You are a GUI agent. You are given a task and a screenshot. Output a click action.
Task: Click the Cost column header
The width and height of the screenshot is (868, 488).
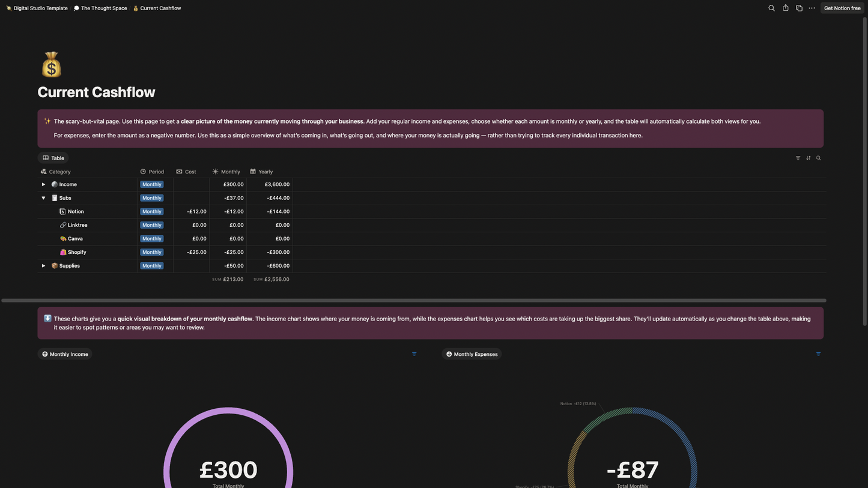pyautogui.click(x=186, y=172)
